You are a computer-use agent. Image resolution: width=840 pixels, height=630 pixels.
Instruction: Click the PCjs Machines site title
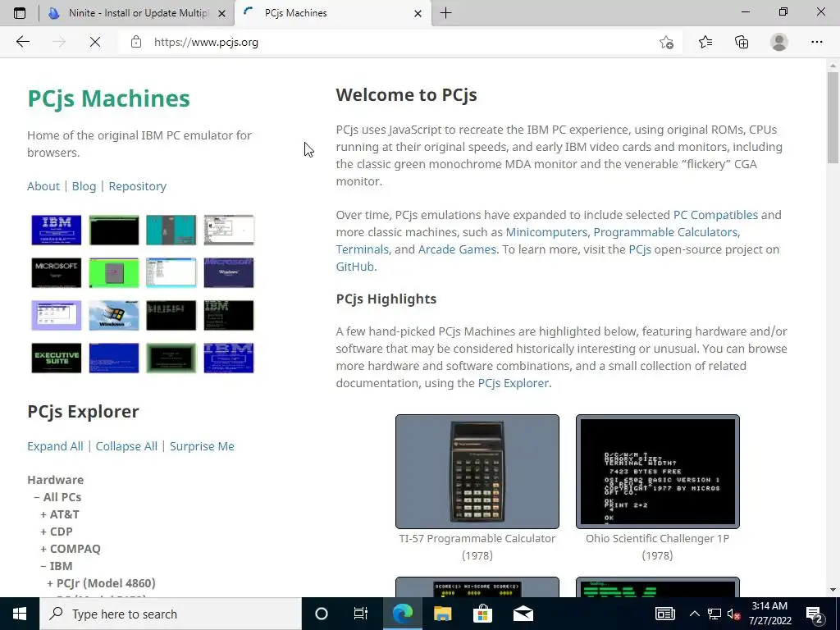(109, 98)
